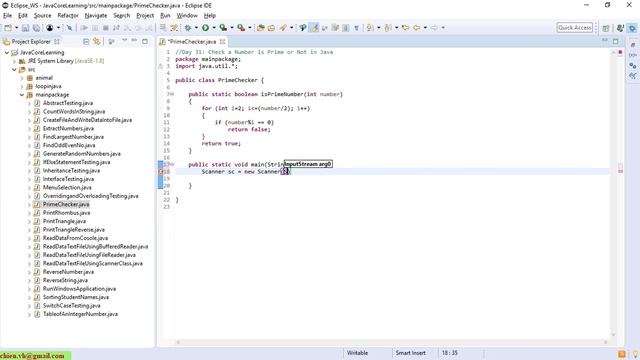Click the red overview ruler error marker
Screen dimensions: 640x360
[620, 52]
